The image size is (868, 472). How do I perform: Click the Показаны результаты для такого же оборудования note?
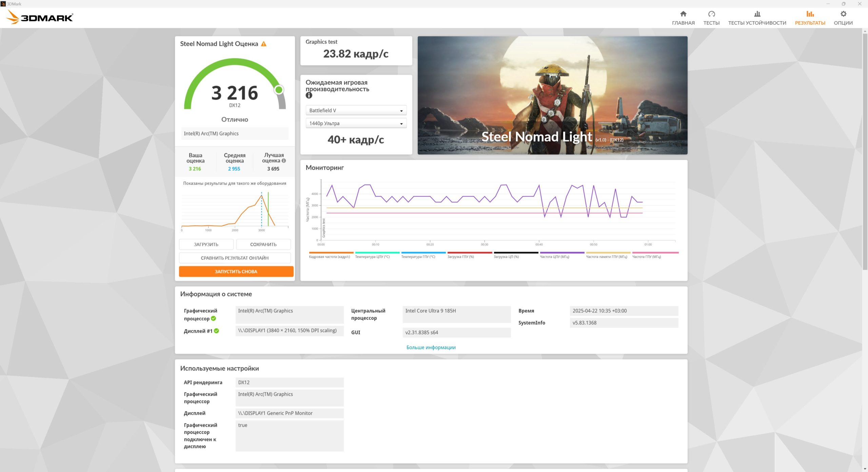click(235, 183)
